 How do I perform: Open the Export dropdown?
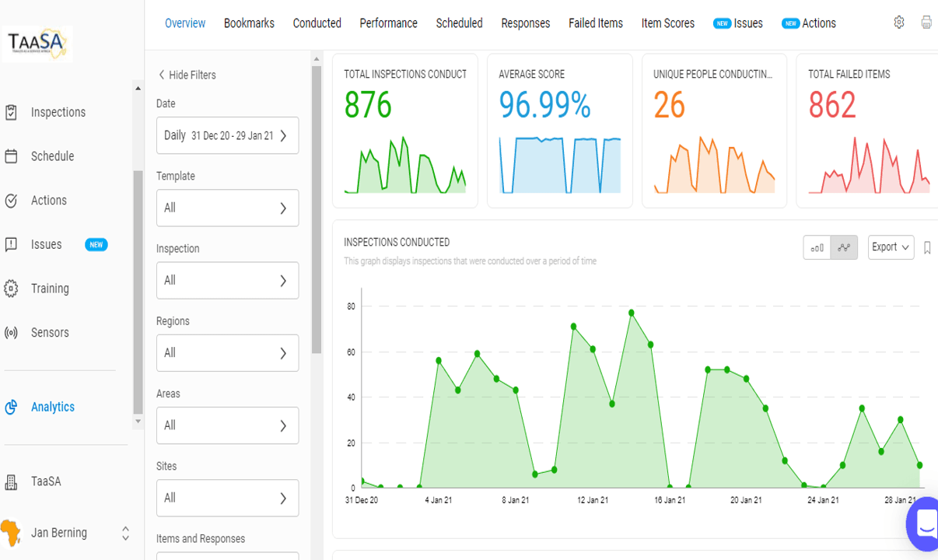[x=891, y=247]
